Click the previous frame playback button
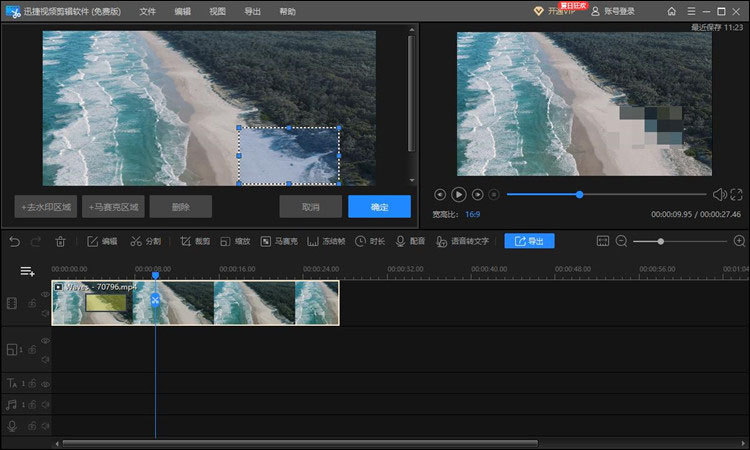The image size is (750, 450). click(440, 195)
